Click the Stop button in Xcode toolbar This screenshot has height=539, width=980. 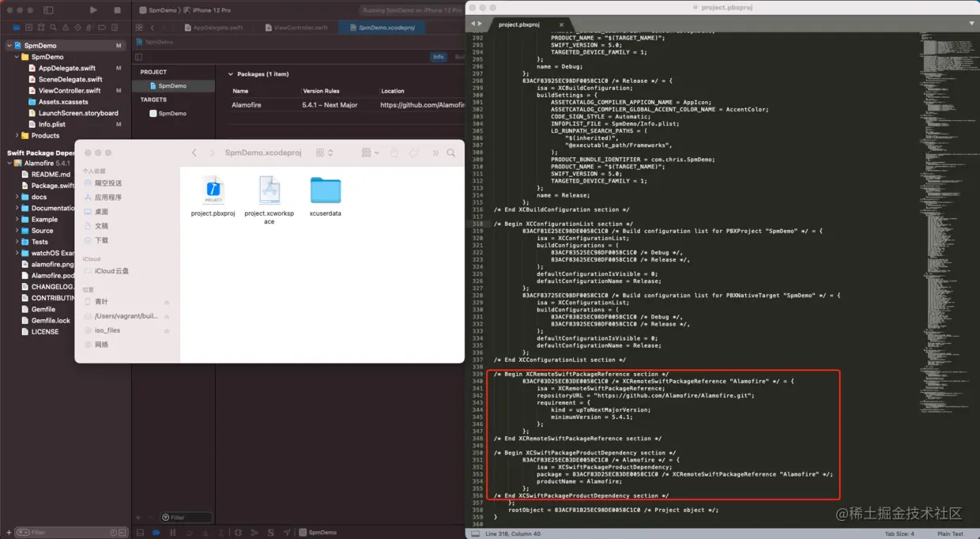click(115, 9)
